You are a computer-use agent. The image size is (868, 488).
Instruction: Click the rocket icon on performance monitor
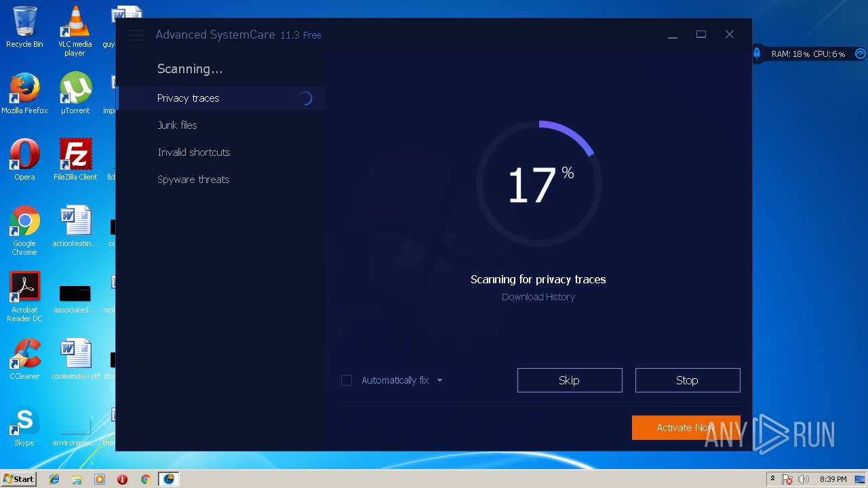[x=757, y=53]
